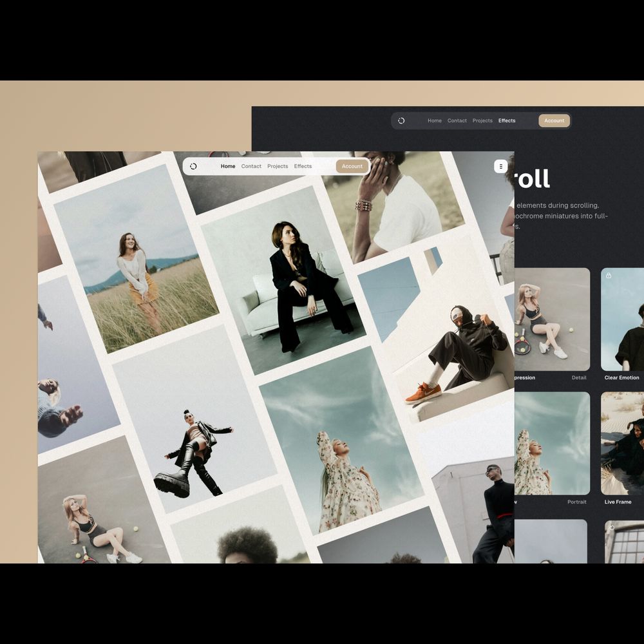Click the logo icon in the dark navbar
Viewport: 644px width, 644px height.
point(401,120)
